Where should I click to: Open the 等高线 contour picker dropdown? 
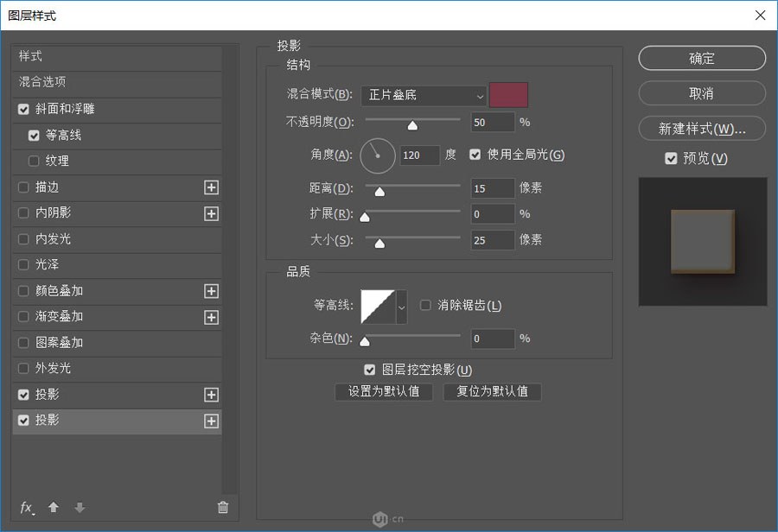click(x=400, y=305)
